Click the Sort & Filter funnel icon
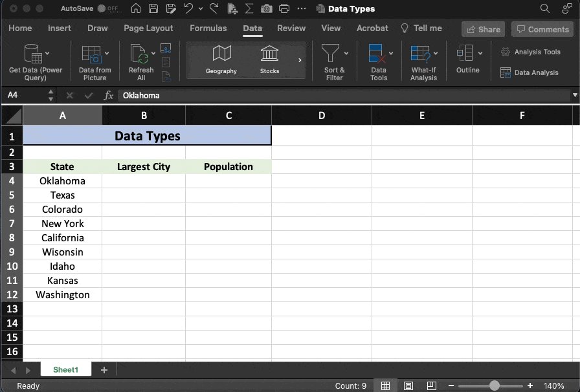Screen dimensions: 580x392 click(330, 53)
